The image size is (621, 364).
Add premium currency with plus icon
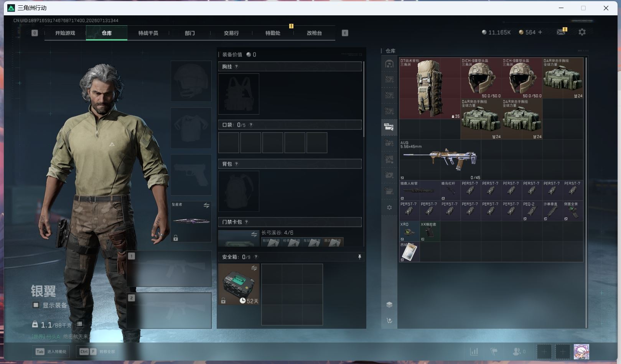pyautogui.click(x=540, y=32)
